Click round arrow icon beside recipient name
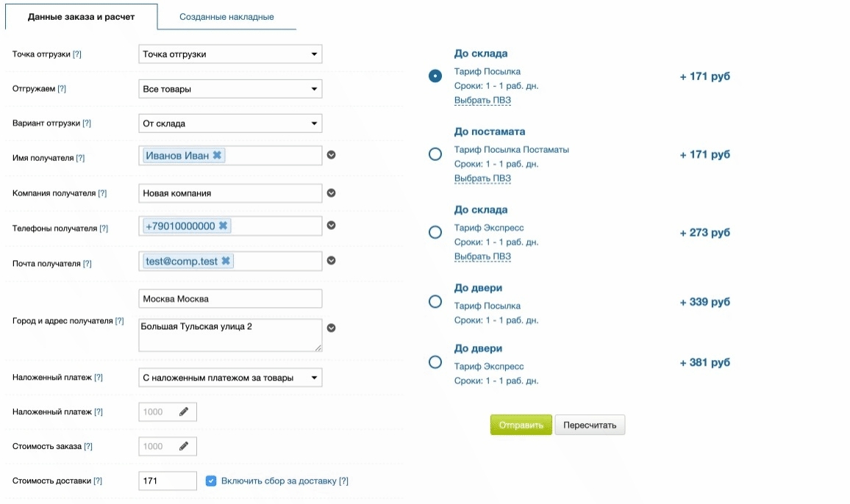This screenshot has width=850, height=504. (332, 155)
